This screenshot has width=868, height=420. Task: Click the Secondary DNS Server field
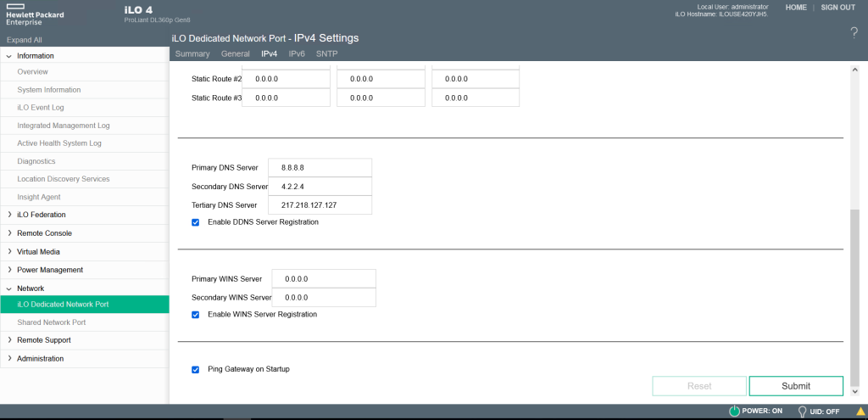coord(320,186)
